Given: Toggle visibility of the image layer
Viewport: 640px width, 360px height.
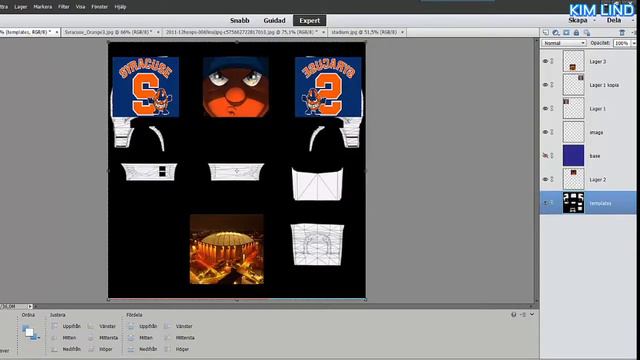Looking at the screenshot, I should [x=545, y=132].
